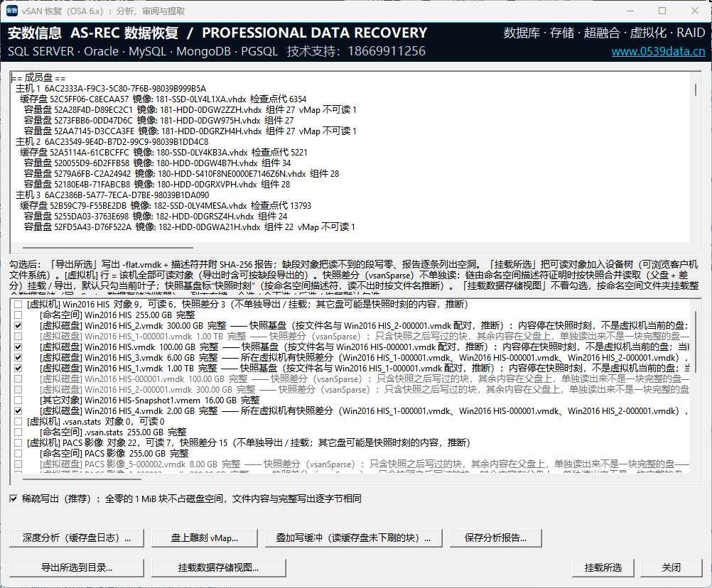Select line 容量盘 52AA7145-D3CCA3FE
Viewport: 712px width, 588px height.
(190, 131)
